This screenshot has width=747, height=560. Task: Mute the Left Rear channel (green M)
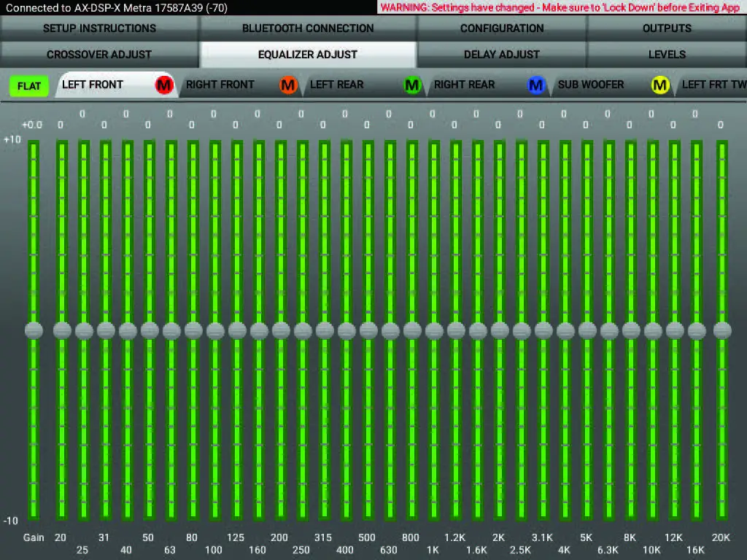coord(412,85)
